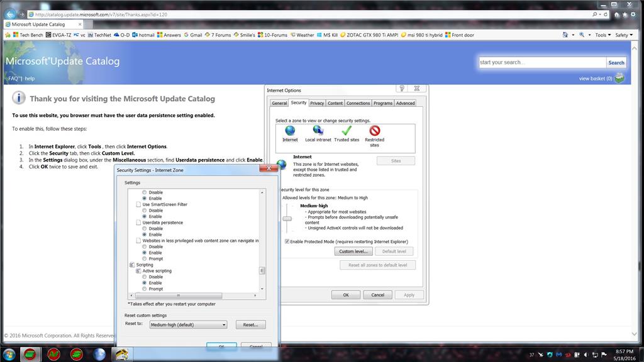Open the Tech Bench bookmark
The image size is (644, 362).
pos(28,35)
